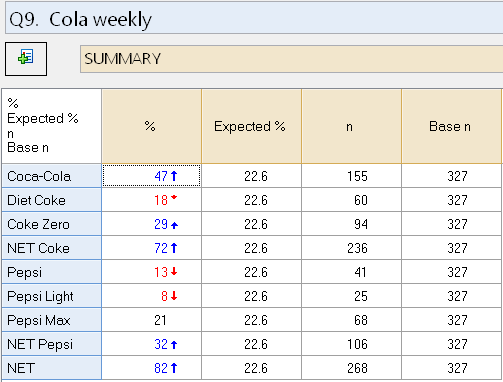This screenshot has width=503, height=382.
Task: Select the Expected % column header
Action: click(x=252, y=126)
